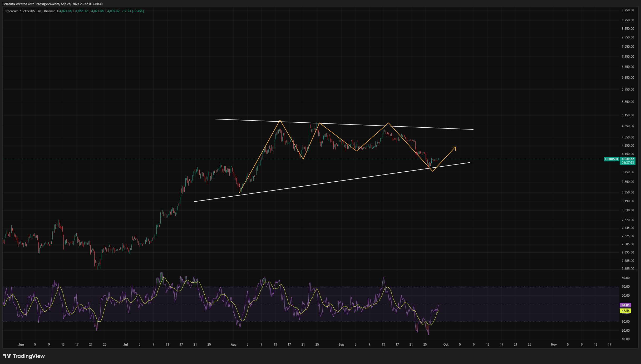Viewport: 641px width, 364px height.
Task: Click the +17.93 (+0.45%) change value
Action: 132,11
